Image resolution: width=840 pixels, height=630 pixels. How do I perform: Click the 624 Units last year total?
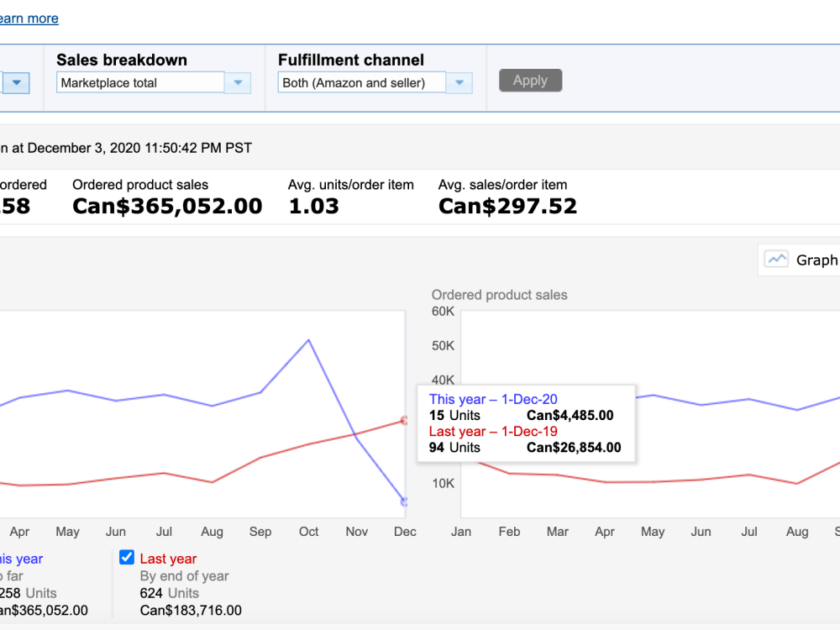pyautogui.click(x=170, y=594)
